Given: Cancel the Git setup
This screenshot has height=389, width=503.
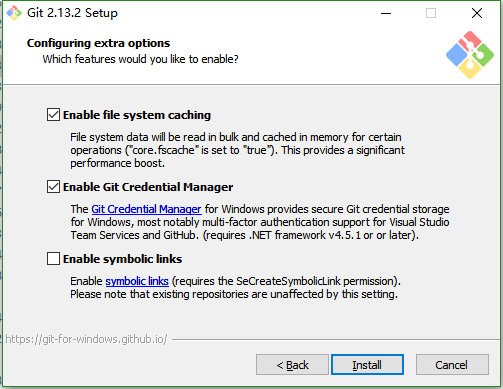Looking at the screenshot, I should tap(452, 365).
